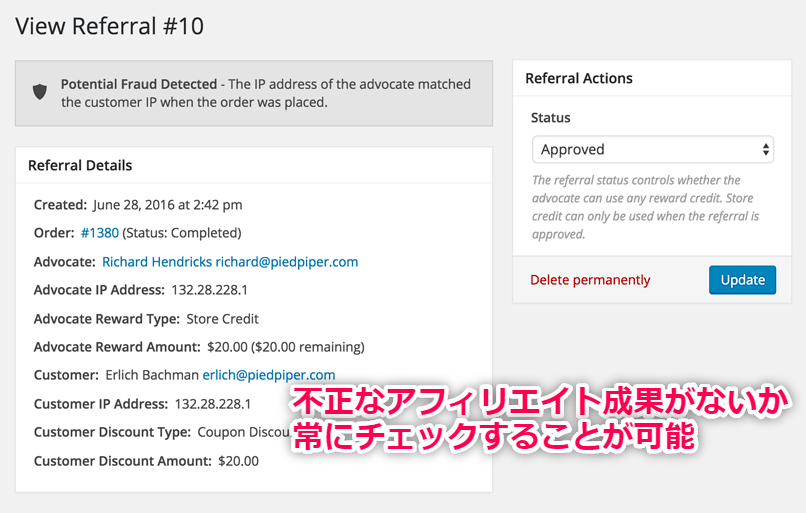Click Customer Discount Amount $20.00
806x513 pixels.
(x=239, y=461)
